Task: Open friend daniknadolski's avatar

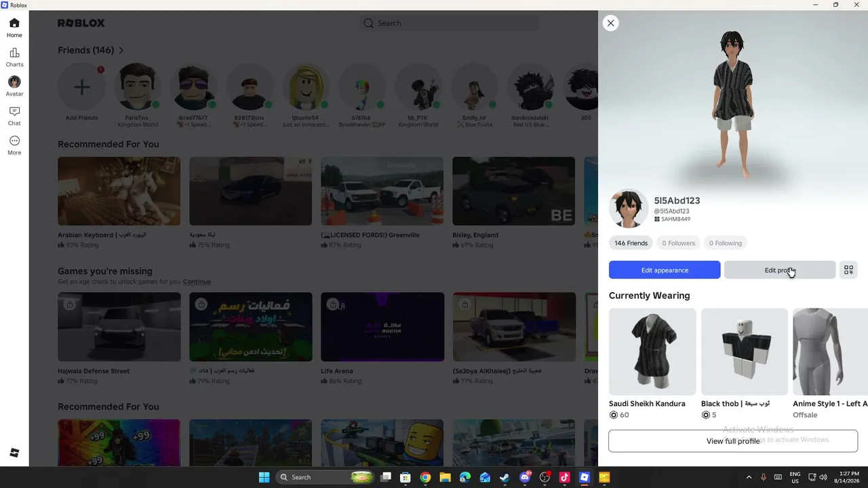Action: click(x=531, y=87)
